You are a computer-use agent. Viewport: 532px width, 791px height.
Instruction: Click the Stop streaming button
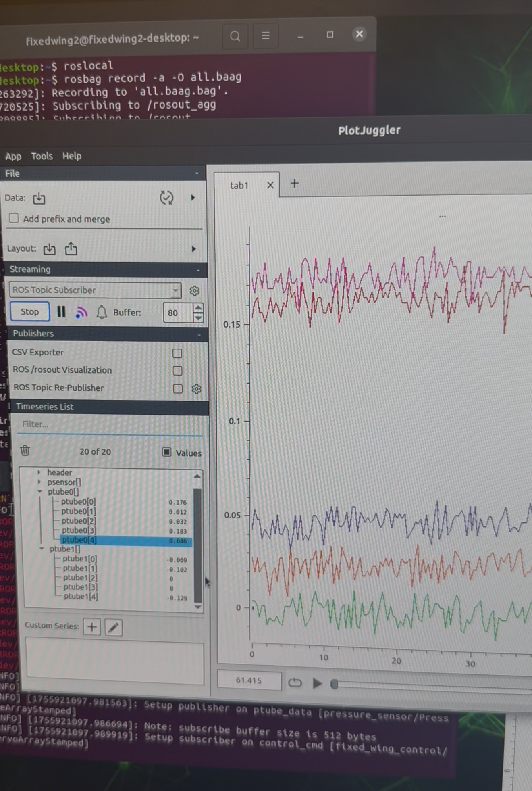(x=30, y=311)
